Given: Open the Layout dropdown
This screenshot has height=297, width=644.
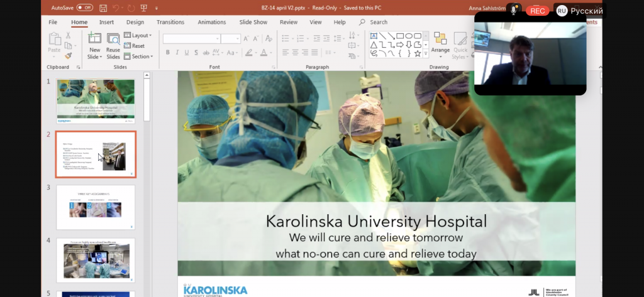Looking at the screenshot, I should point(138,35).
